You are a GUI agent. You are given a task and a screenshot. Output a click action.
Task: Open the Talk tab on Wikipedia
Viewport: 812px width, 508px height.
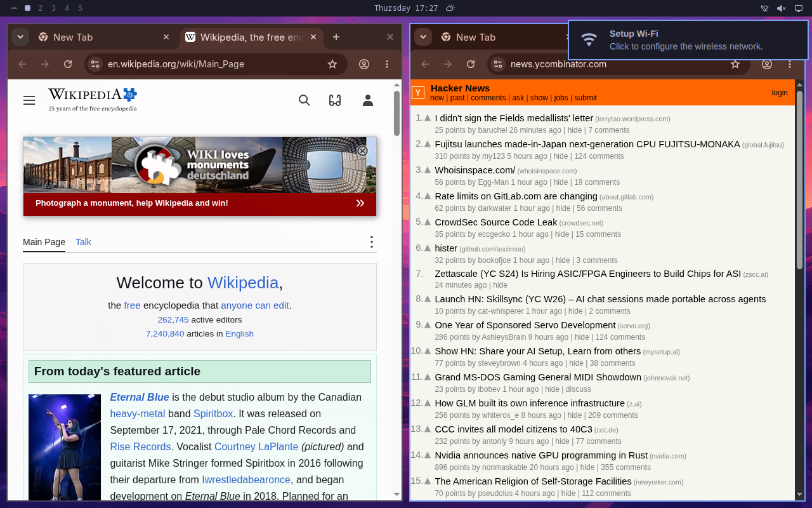(x=83, y=242)
